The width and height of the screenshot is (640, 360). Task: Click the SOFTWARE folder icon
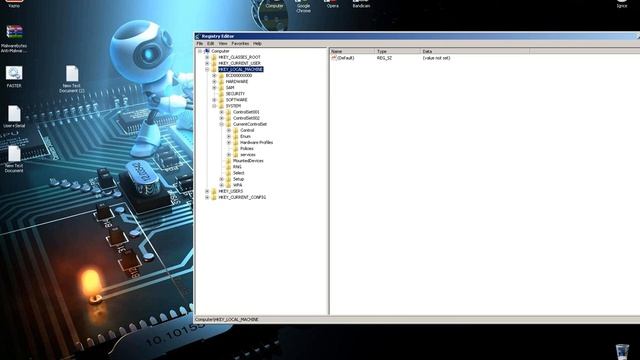tap(221, 100)
